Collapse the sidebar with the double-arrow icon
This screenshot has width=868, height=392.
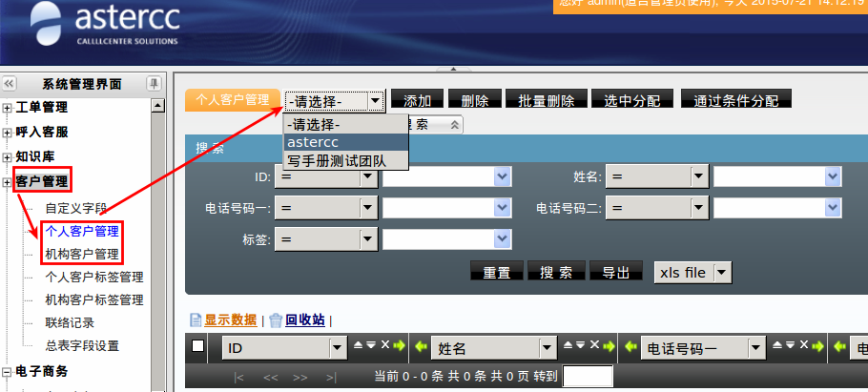pyautogui.click(x=10, y=84)
